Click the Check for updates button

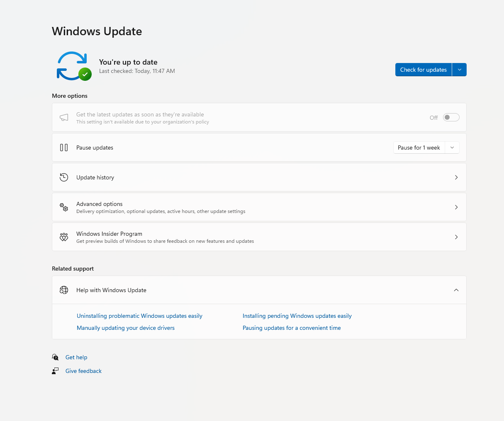(424, 70)
